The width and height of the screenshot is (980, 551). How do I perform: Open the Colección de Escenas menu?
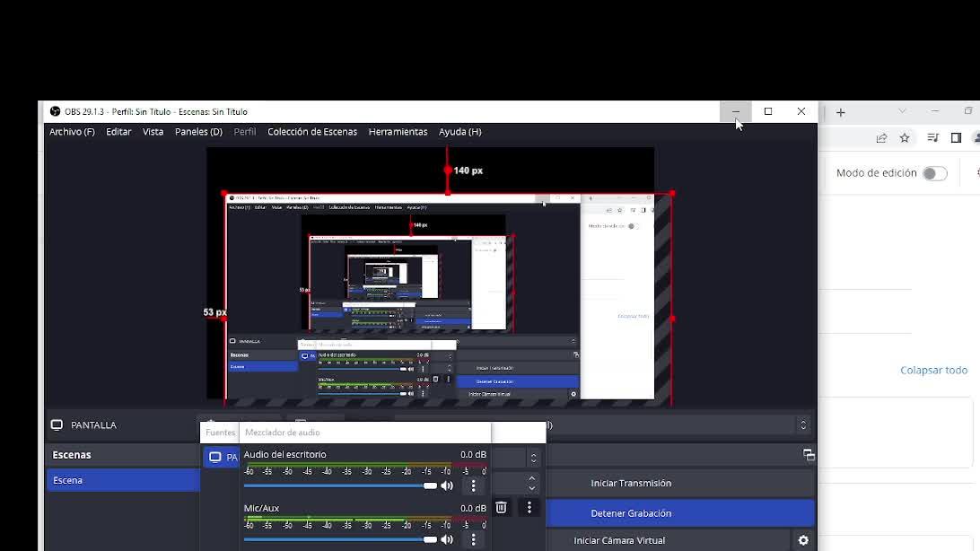312,132
